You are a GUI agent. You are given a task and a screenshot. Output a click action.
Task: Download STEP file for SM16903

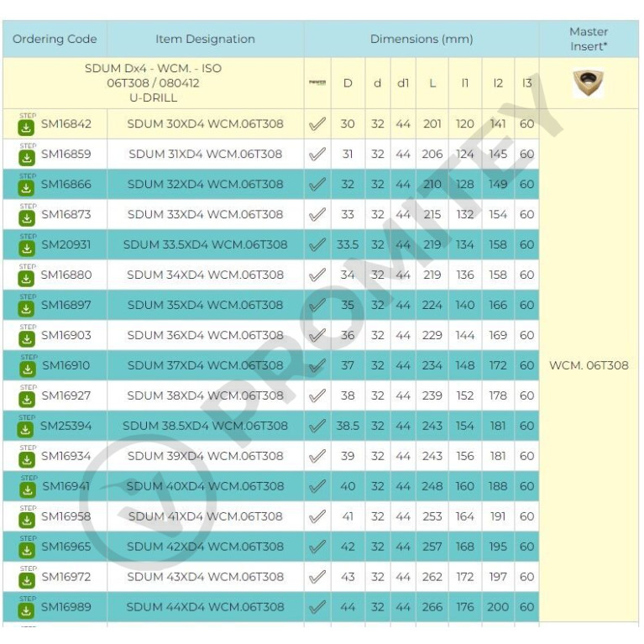[27, 339]
